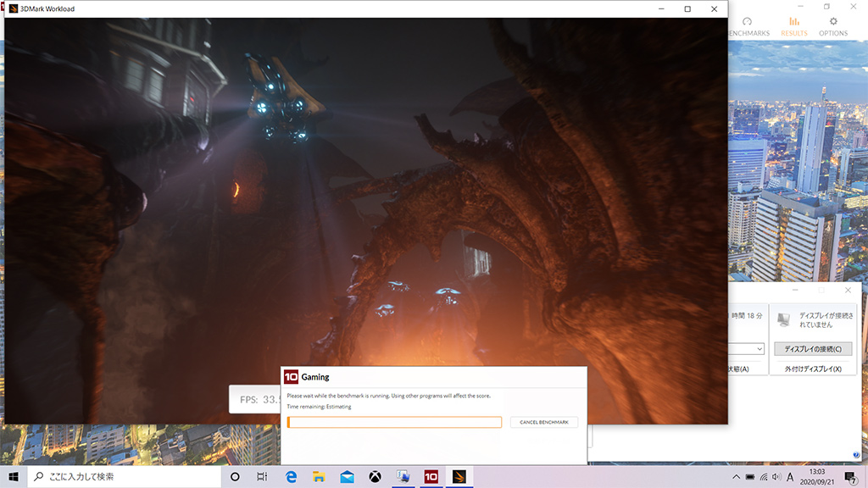Viewport: 868px width, 488px height.
Task: Open the Options tab in PCMark
Action: [833, 26]
